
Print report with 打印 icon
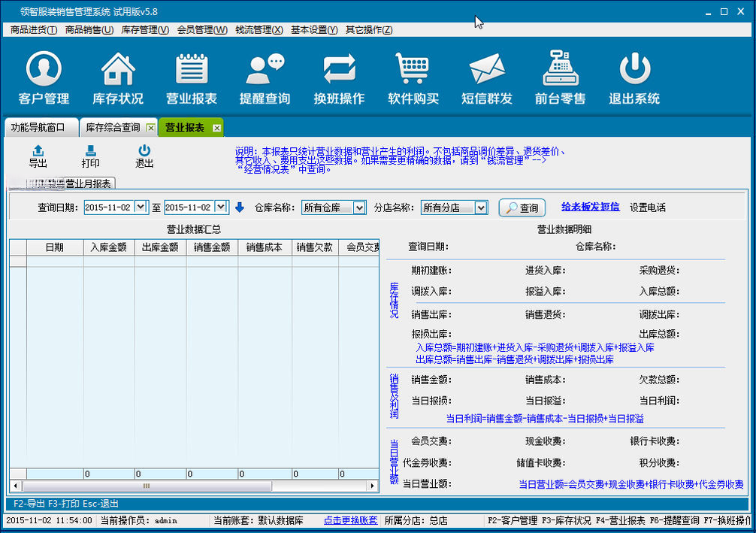[91, 156]
